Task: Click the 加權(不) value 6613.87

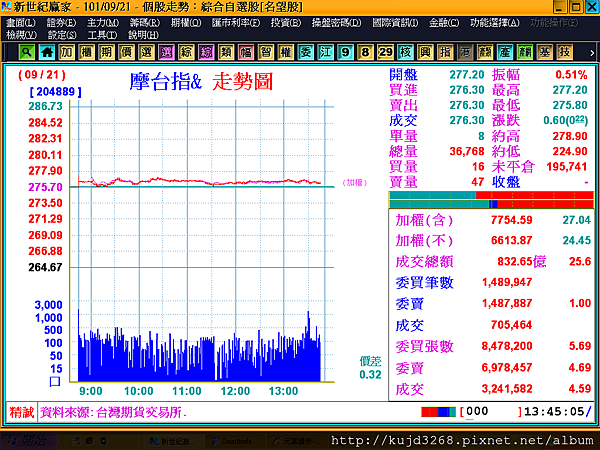Action: pyautogui.click(x=512, y=240)
